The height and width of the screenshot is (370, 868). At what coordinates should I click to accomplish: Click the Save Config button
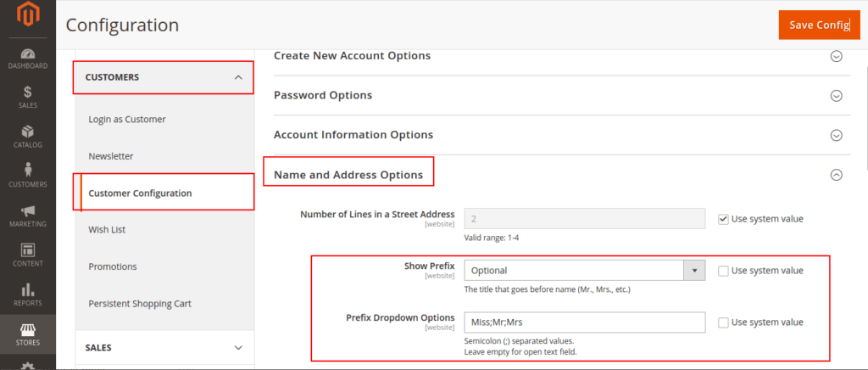tap(819, 25)
